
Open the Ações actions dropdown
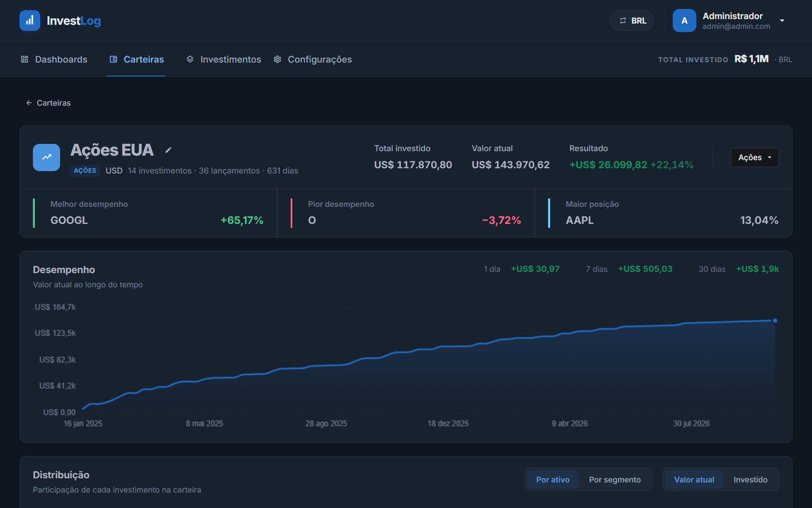click(755, 157)
